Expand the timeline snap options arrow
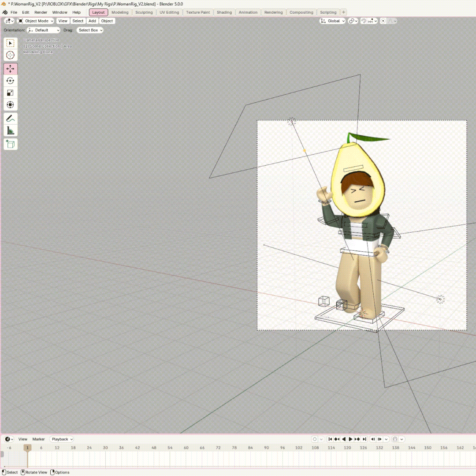The width and height of the screenshot is (476, 476). [402, 439]
